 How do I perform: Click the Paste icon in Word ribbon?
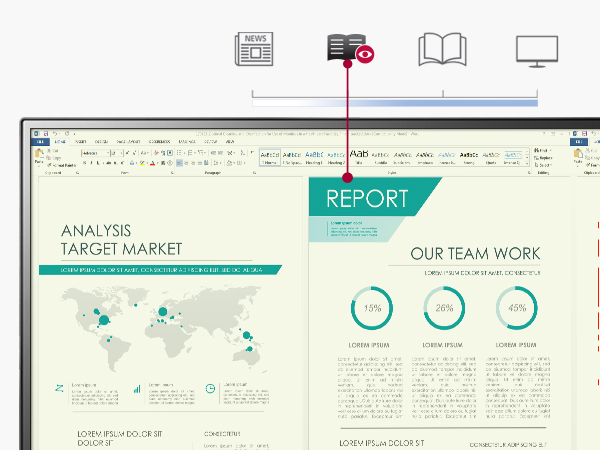click(38, 156)
